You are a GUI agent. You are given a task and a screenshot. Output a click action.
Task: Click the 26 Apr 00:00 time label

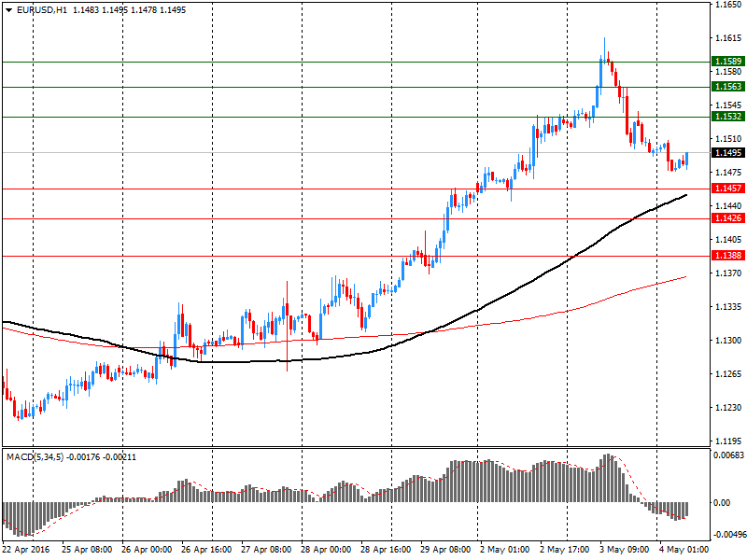tap(147, 550)
